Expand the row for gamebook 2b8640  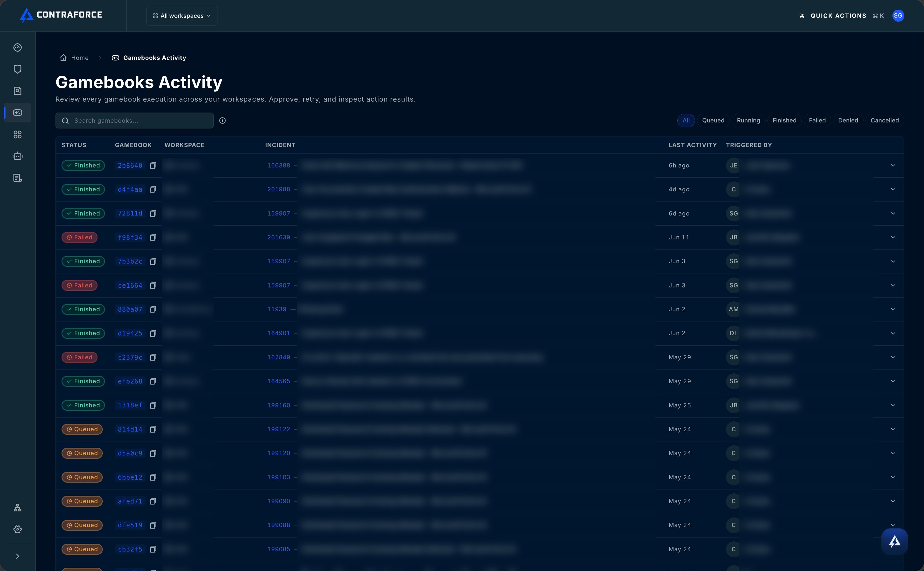[893, 166]
